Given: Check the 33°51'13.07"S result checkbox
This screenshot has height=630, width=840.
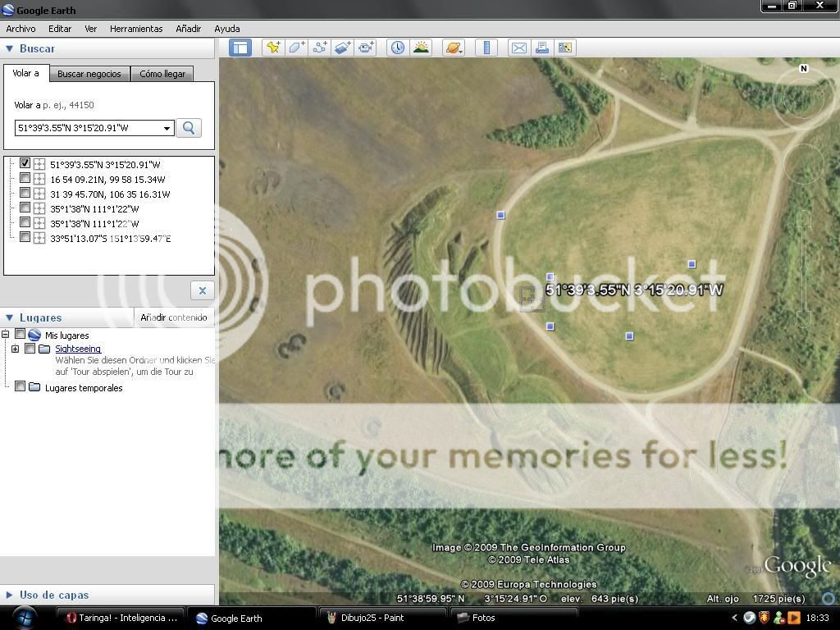Looking at the screenshot, I should pyautogui.click(x=25, y=237).
